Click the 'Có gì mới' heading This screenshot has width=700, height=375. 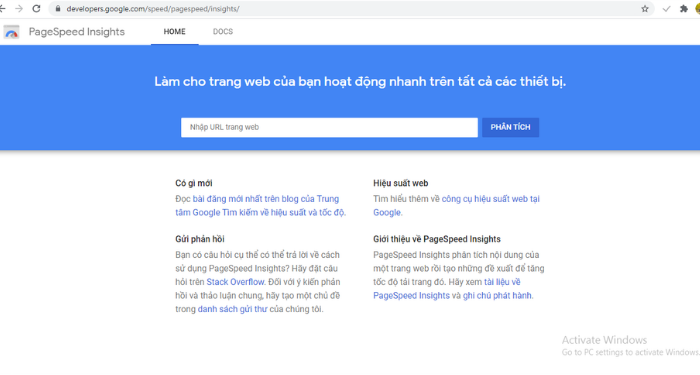click(194, 183)
